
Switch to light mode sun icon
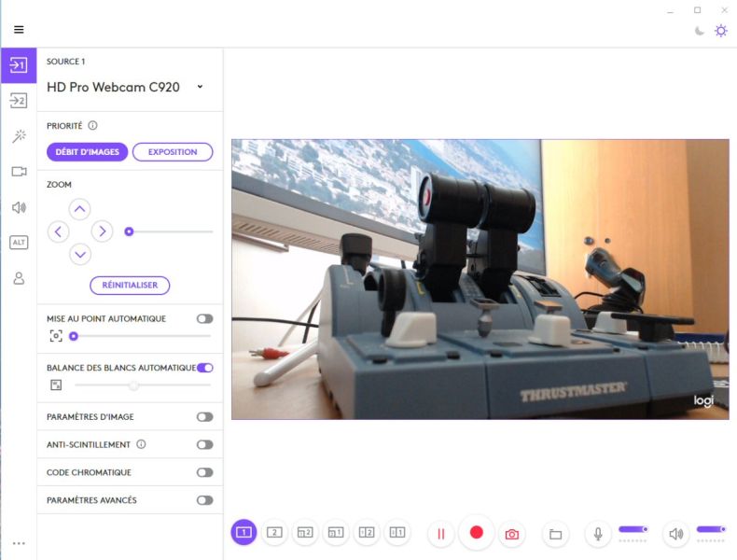720,31
